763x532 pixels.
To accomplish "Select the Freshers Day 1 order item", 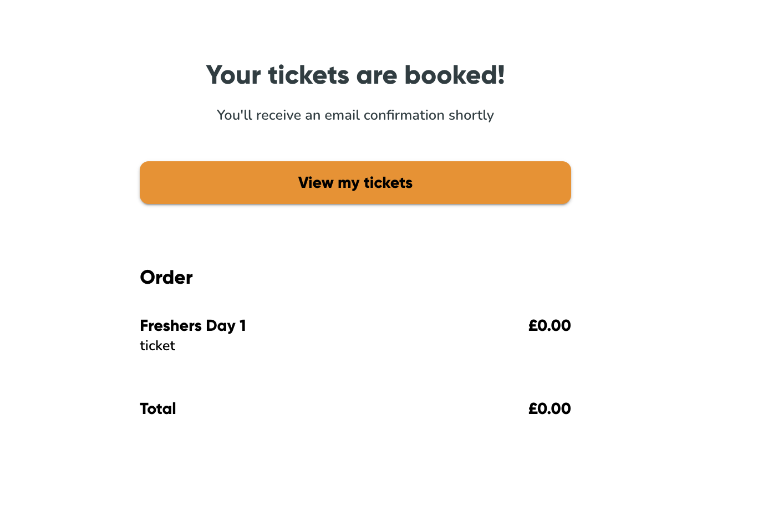I will click(193, 325).
